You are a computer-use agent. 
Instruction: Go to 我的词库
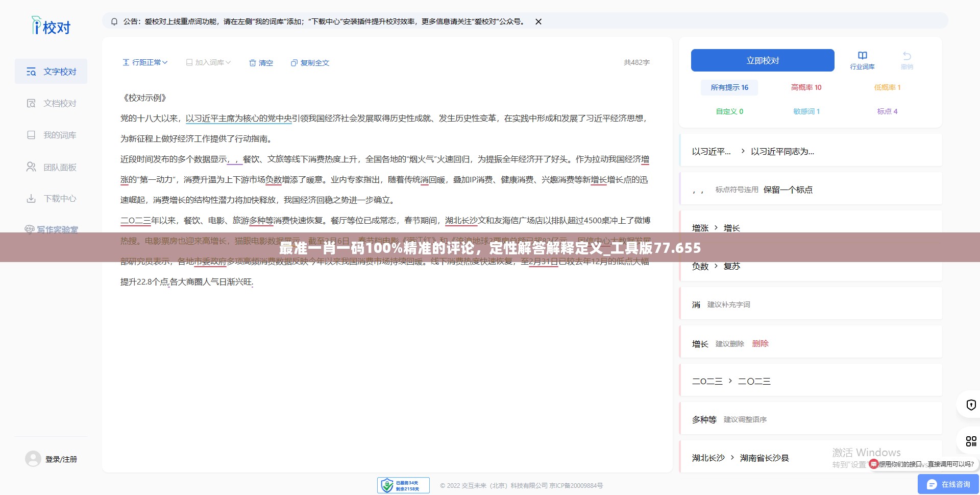pos(51,135)
